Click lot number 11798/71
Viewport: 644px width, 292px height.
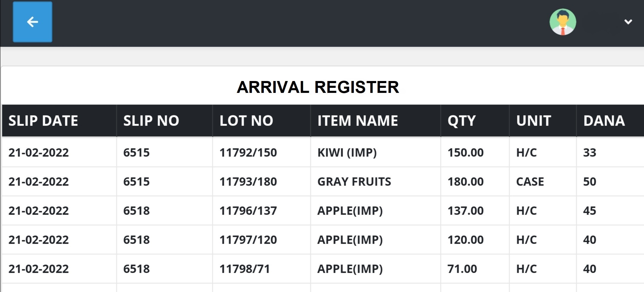(x=244, y=269)
